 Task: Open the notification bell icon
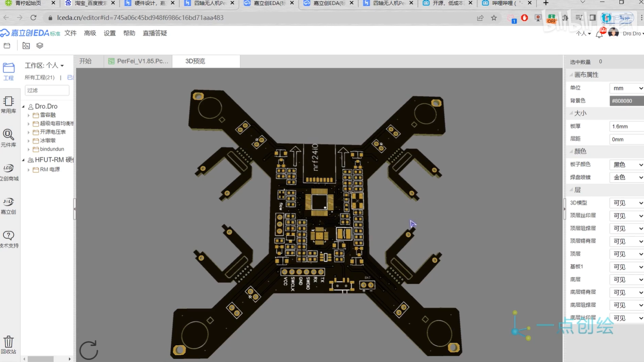(600, 33)
